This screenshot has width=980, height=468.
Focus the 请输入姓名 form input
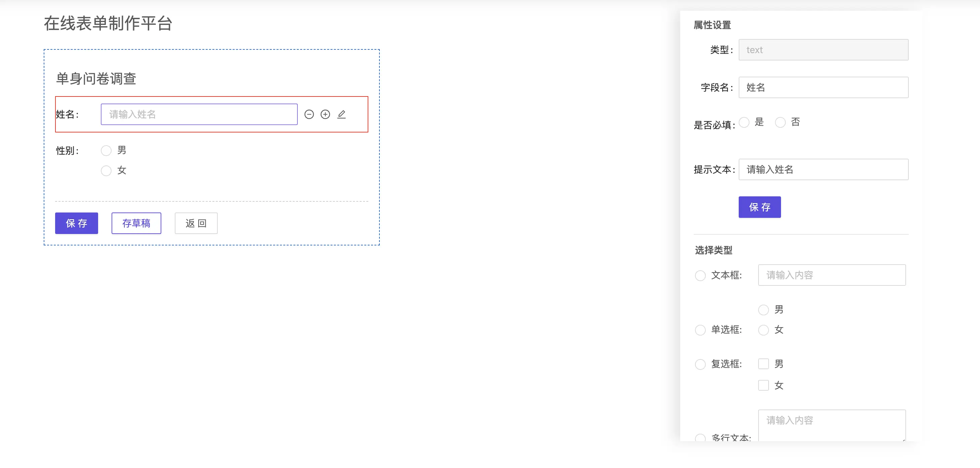pos(199,114)
